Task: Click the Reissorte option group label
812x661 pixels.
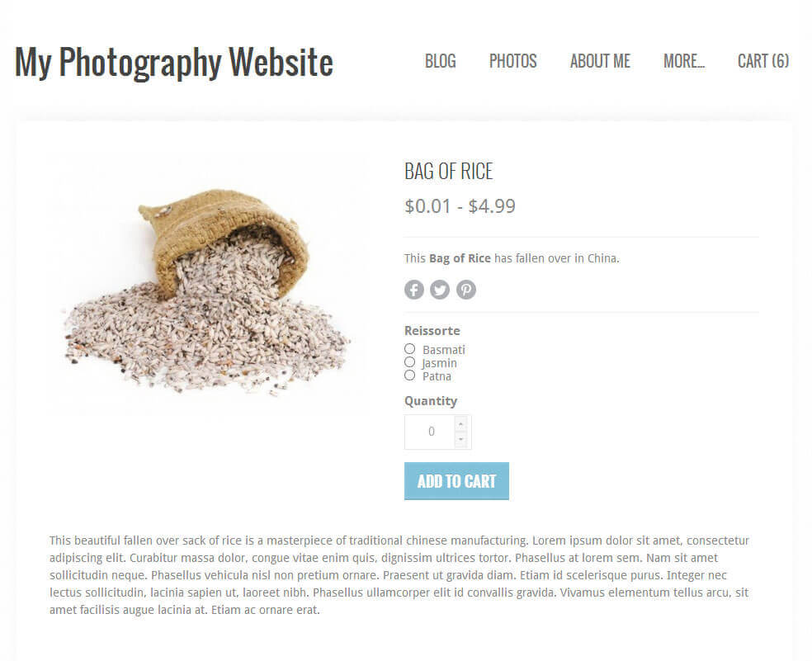Action: tap(432, 330)
